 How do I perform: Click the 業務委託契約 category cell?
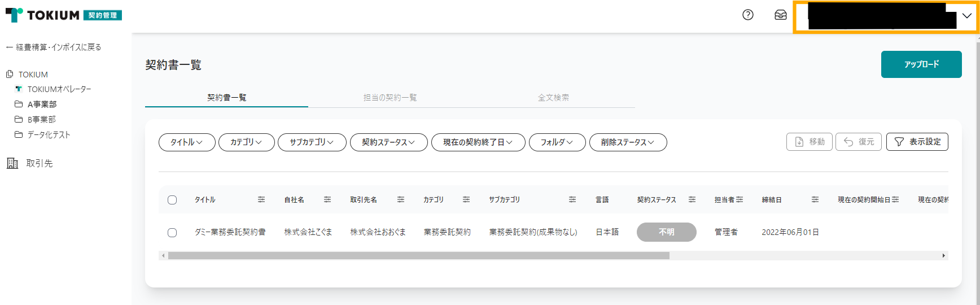click(447, 232)
